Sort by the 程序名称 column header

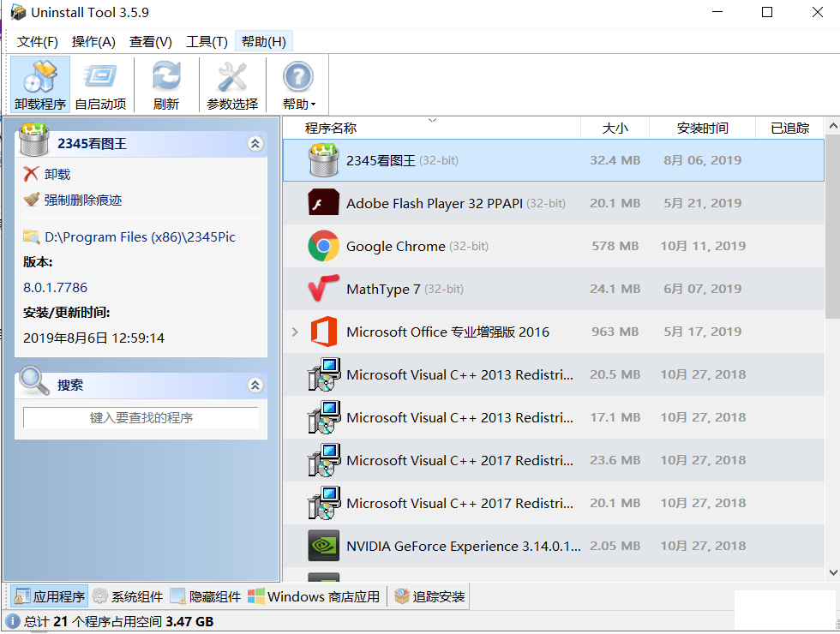coord(432,128)
